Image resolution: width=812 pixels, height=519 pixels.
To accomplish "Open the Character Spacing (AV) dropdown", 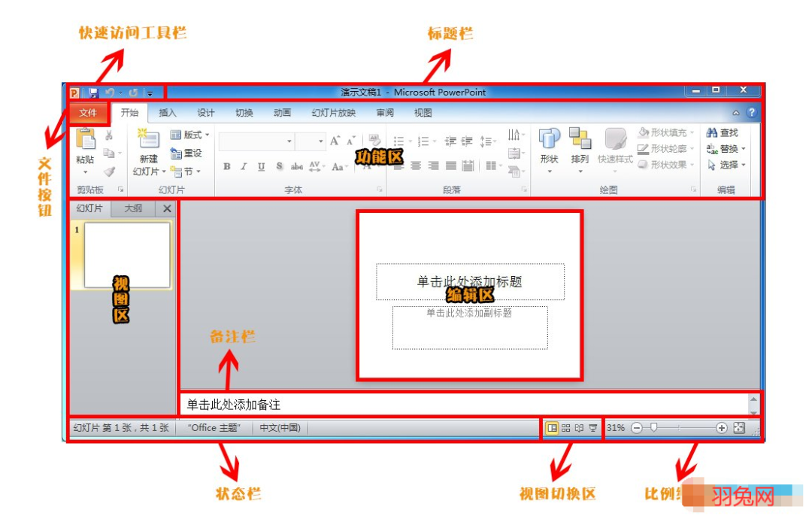I will (x=317, y=166).
